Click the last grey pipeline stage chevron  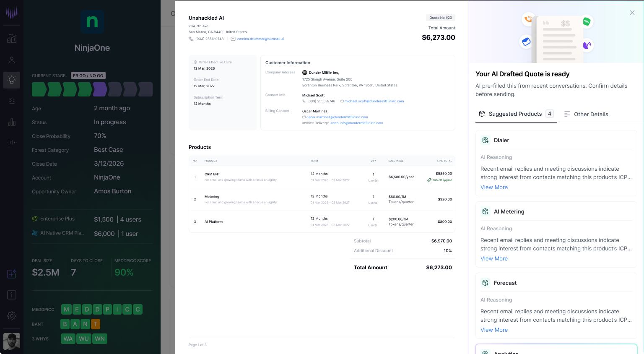(x=145, y=89)
